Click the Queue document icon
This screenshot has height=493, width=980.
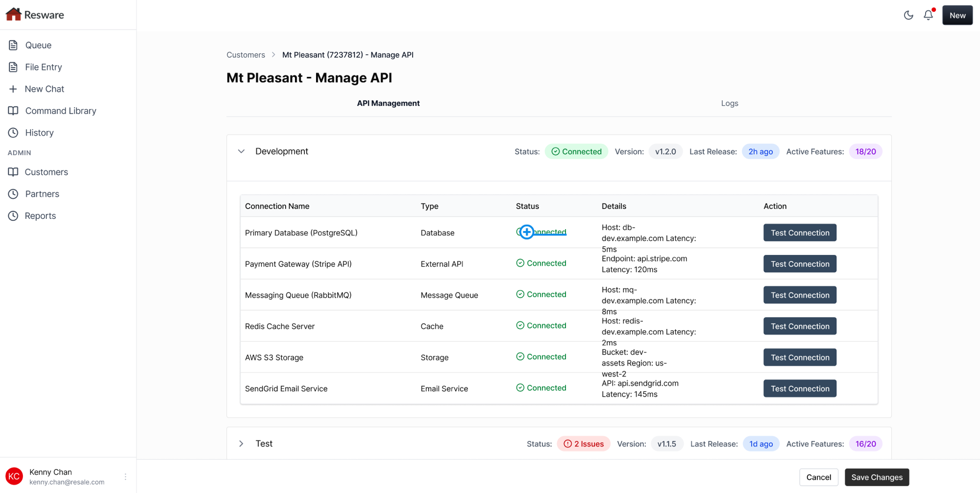pos(13,45)
